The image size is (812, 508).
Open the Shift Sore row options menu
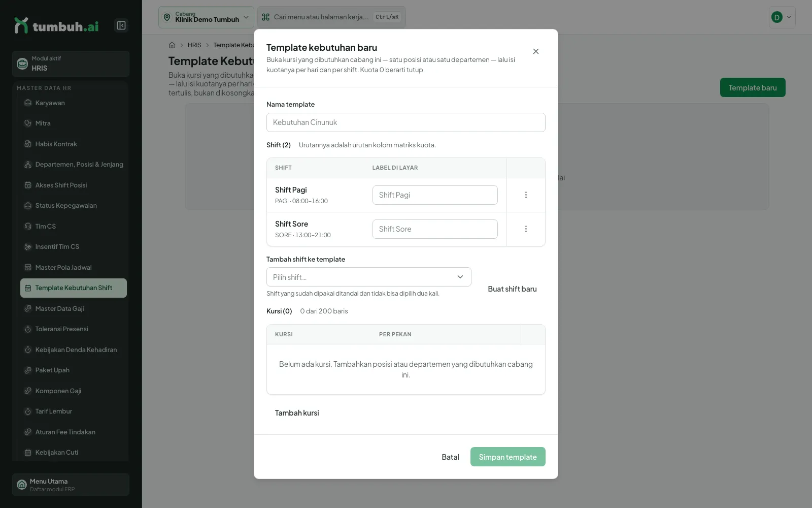click(526, 229)
